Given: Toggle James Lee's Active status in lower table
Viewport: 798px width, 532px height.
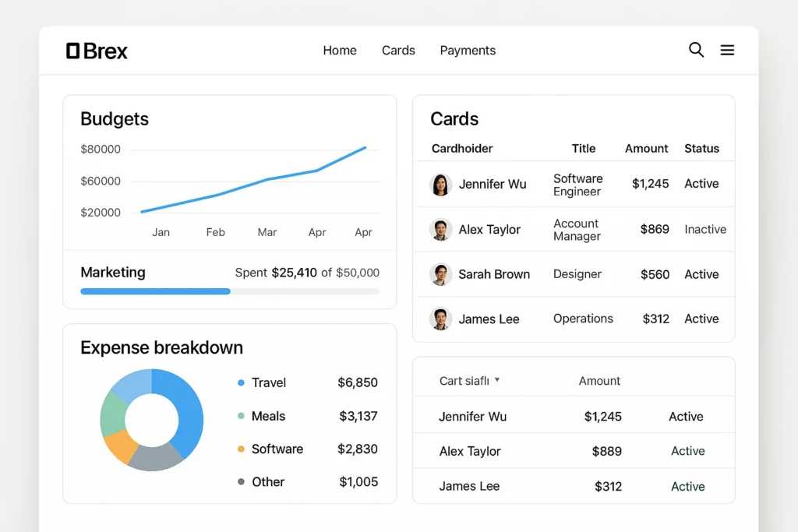Looking at the screenshot, I should click(x=687, y=485).
